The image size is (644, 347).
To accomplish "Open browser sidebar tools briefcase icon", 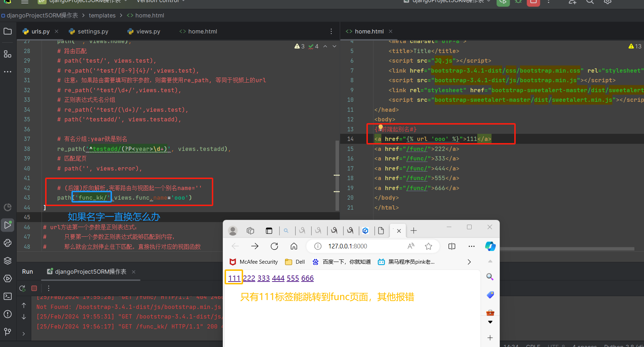I will (490, 313).
